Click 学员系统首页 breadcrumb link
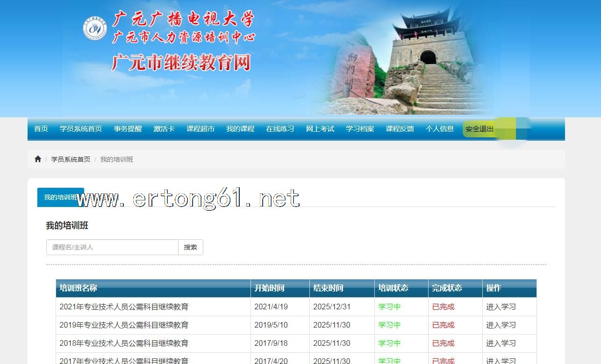The width and height of the screenshot is (601, 364). [71, 159]
